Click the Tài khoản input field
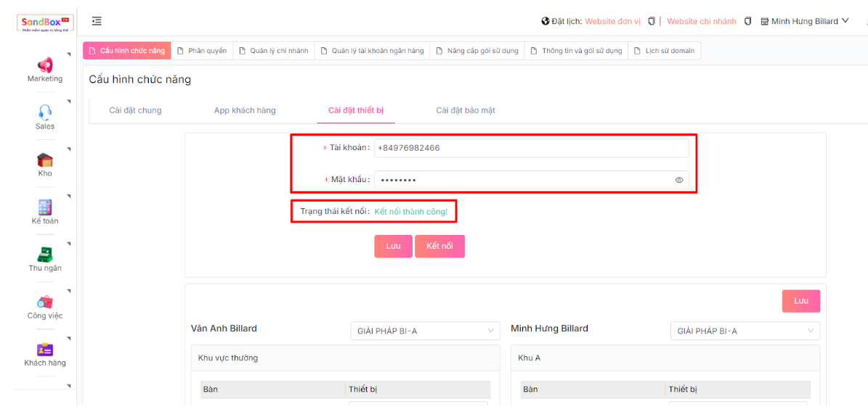This screenshot has height=407, width=868. pos(530,148)
